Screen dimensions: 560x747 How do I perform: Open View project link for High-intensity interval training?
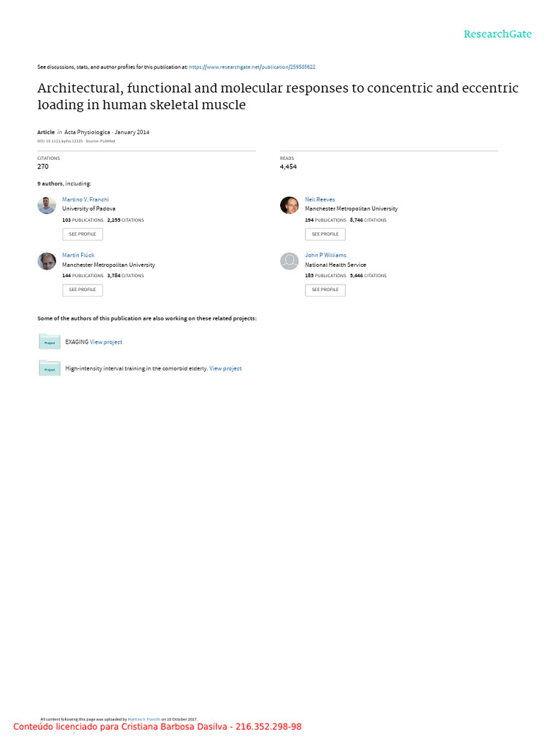tap(225, 368)
